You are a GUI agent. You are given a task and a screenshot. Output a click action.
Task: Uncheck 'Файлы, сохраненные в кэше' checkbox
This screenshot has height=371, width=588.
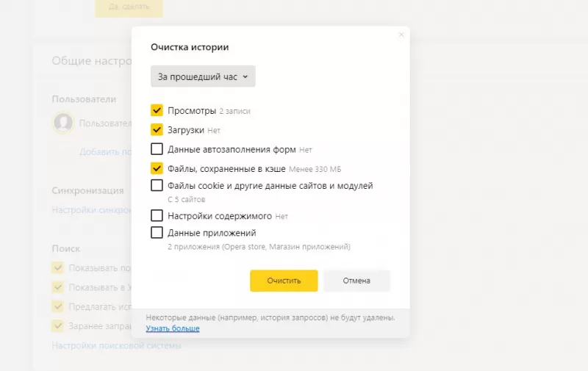click(157, 168)
